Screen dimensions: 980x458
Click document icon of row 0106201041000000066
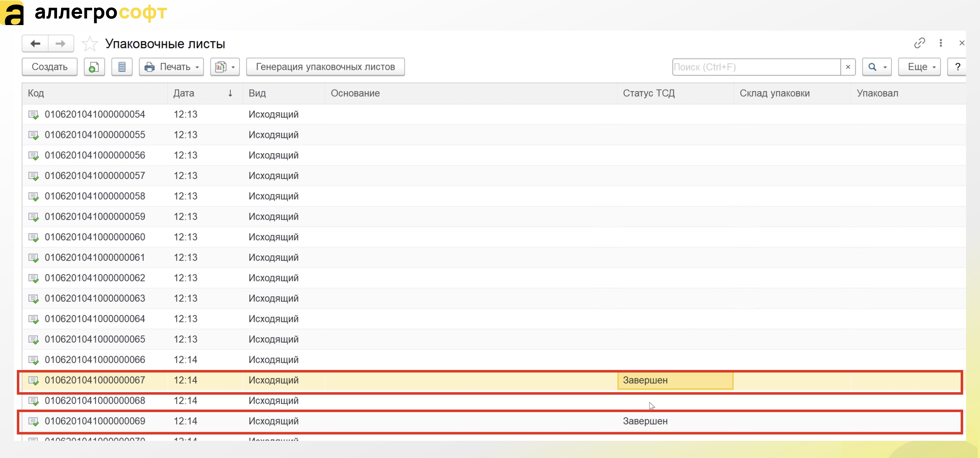[x=33, y=360]
